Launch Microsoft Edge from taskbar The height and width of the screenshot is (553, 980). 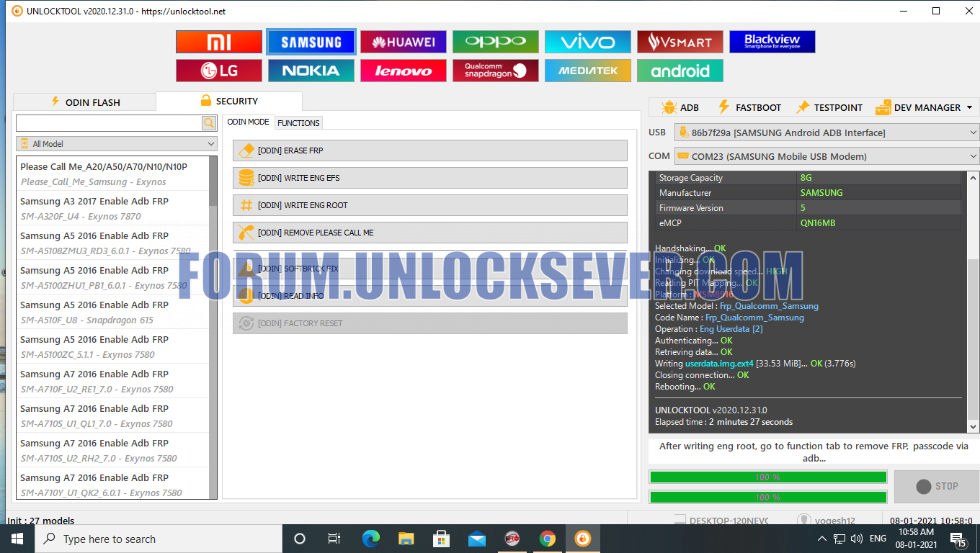pos(370,539)
